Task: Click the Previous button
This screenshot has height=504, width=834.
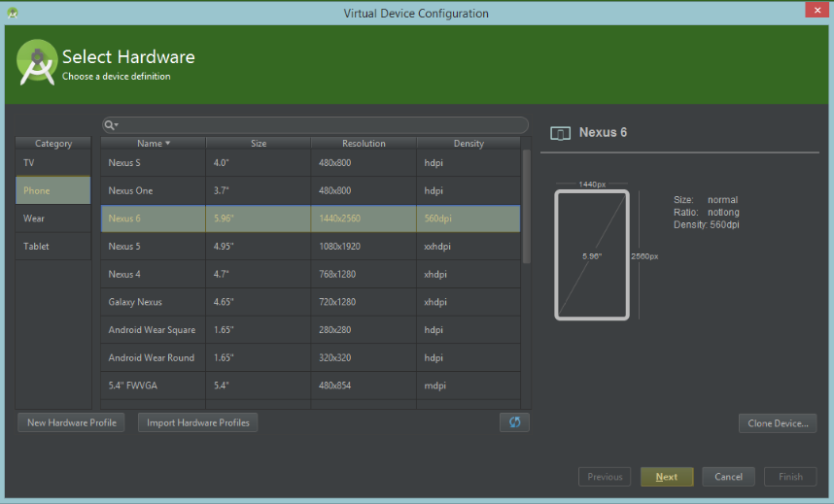Action: click(605, 477)
